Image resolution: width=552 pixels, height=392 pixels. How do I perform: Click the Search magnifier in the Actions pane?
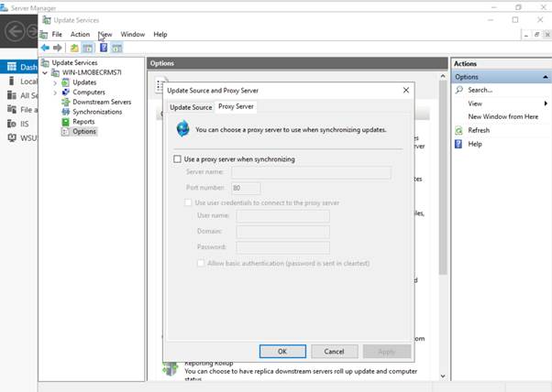click(459, 90)
